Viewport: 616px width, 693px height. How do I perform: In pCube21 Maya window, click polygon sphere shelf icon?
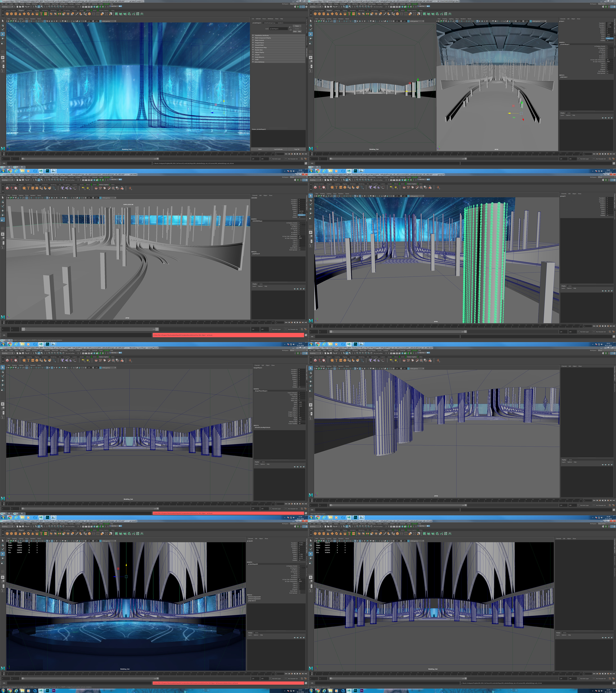(x=7, y=14)
